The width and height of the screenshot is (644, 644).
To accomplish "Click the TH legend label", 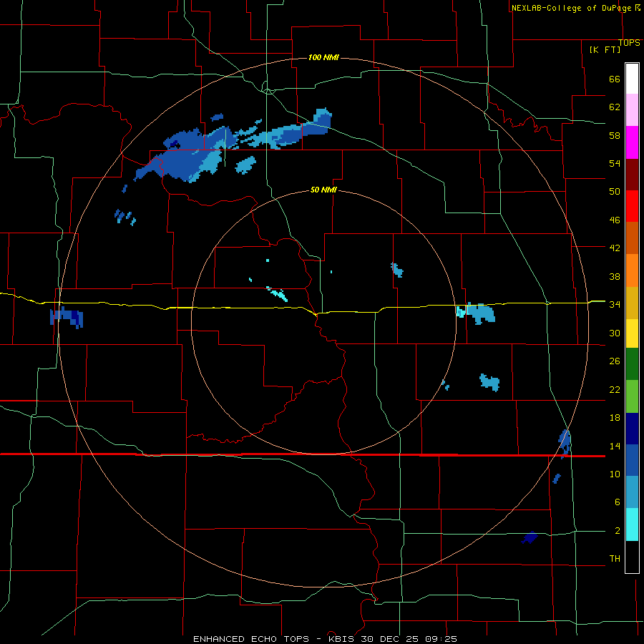I will (615, 559).
